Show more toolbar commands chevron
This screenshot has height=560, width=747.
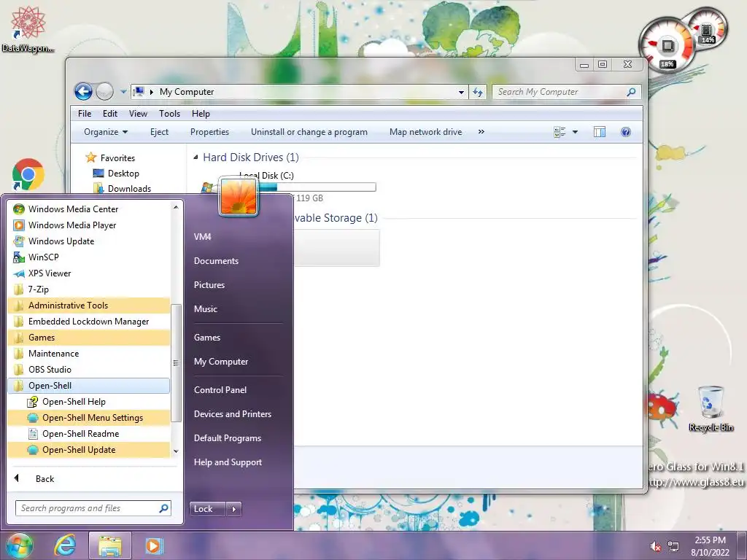pyautogui.click(x=481, y=132)
